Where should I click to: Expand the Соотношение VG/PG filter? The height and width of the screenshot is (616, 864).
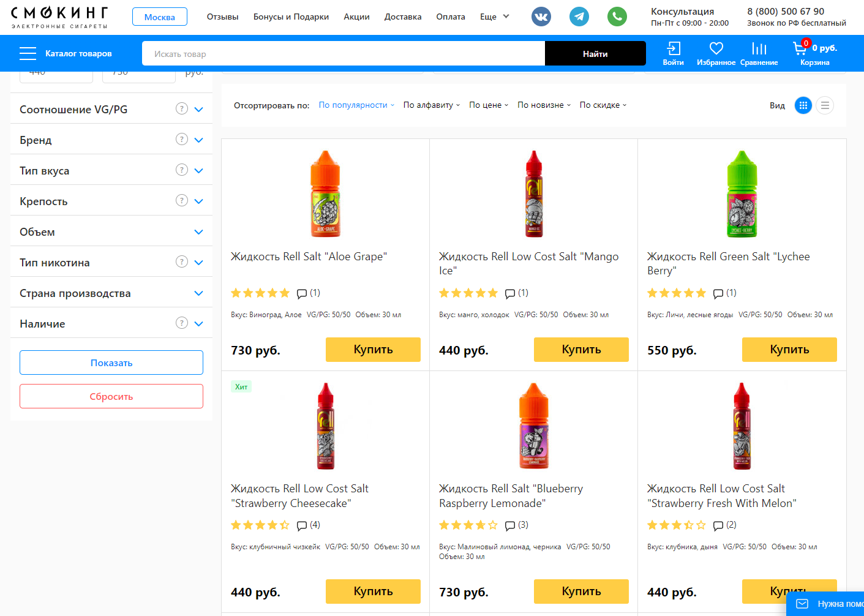198,110
